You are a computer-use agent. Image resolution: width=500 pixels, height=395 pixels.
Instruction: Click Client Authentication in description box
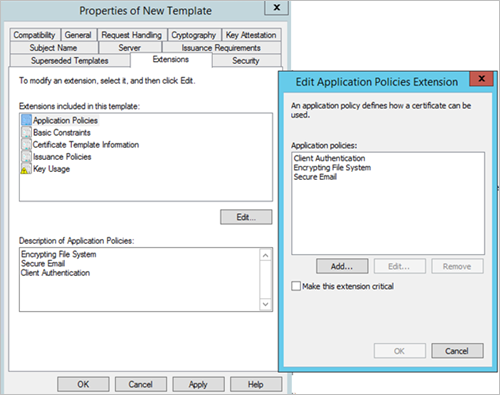[x=55, y=273]
